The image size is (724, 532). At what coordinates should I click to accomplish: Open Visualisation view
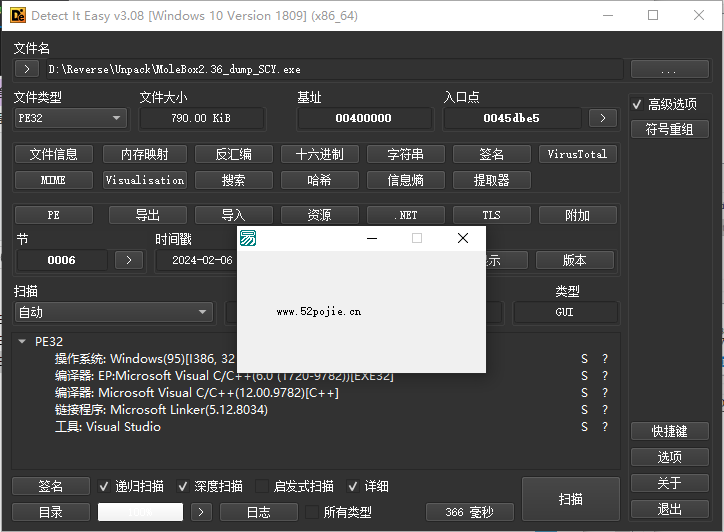pyautogui.click(x=145, y=180)
